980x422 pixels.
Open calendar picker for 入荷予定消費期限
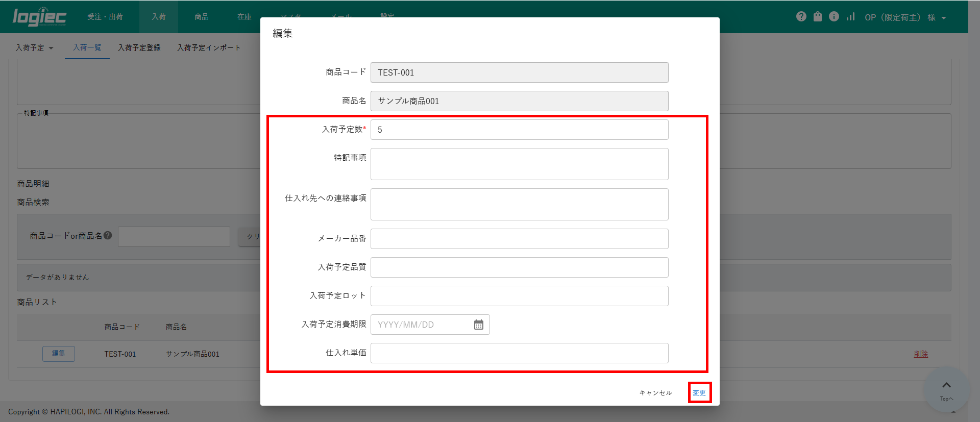(x=478, y=325)
